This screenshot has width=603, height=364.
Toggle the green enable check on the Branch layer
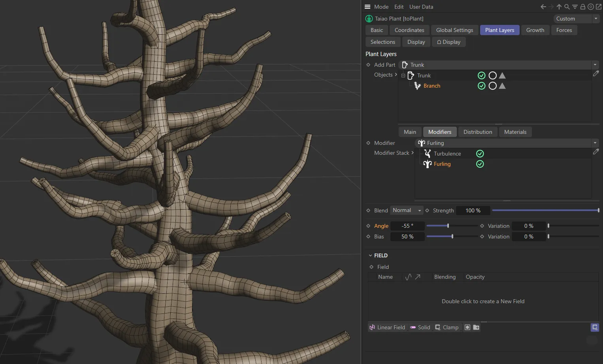[x=481, y=86]
